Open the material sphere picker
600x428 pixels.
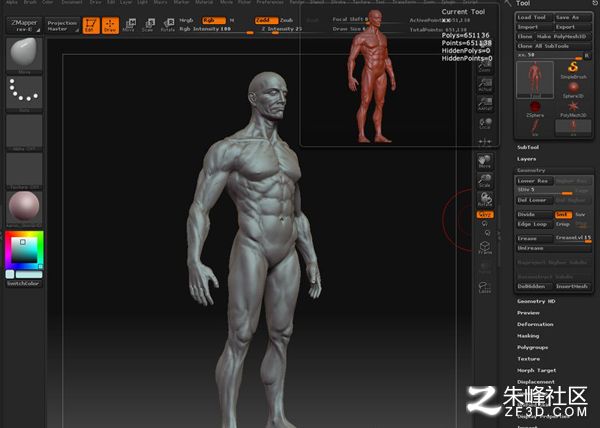pyautogui.click(x=24, y=209)
